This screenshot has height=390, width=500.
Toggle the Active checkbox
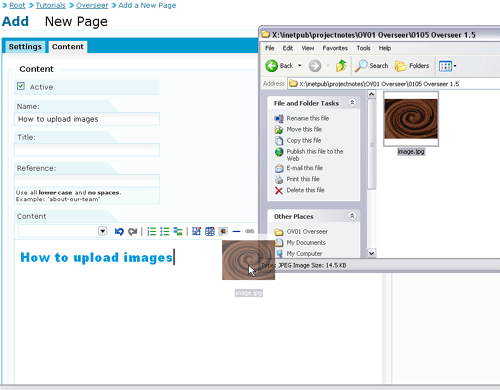pyautogui.click(x=21, y=86)
